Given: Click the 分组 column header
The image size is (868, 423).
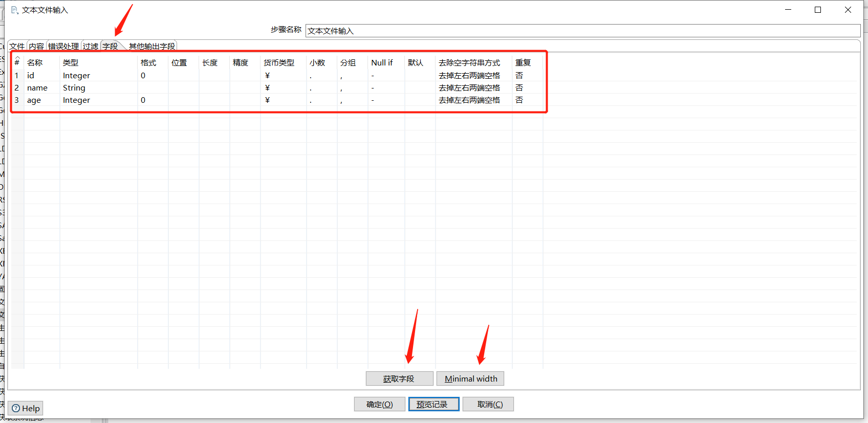Looking at the screenshot, I should coord(353,62).
